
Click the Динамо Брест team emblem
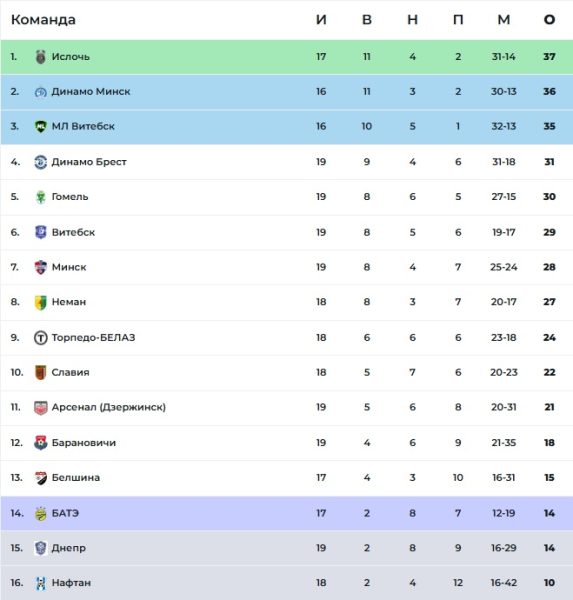click(x=41, y=162)
